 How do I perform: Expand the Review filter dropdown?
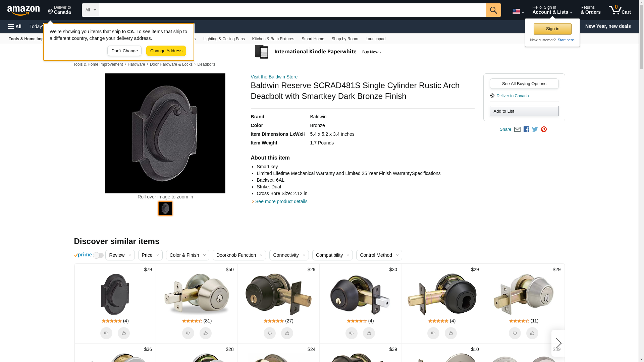point(120,255)
